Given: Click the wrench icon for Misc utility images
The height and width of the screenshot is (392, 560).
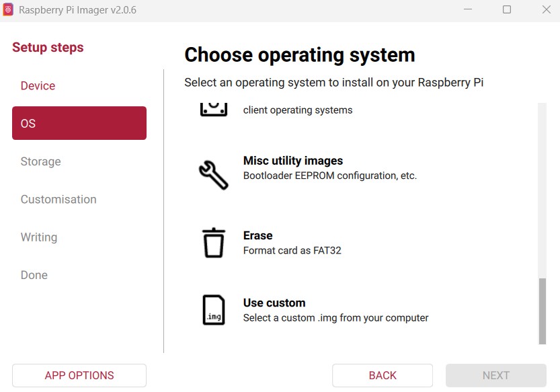Looking at the screenshot, I should tap(214, 174).
